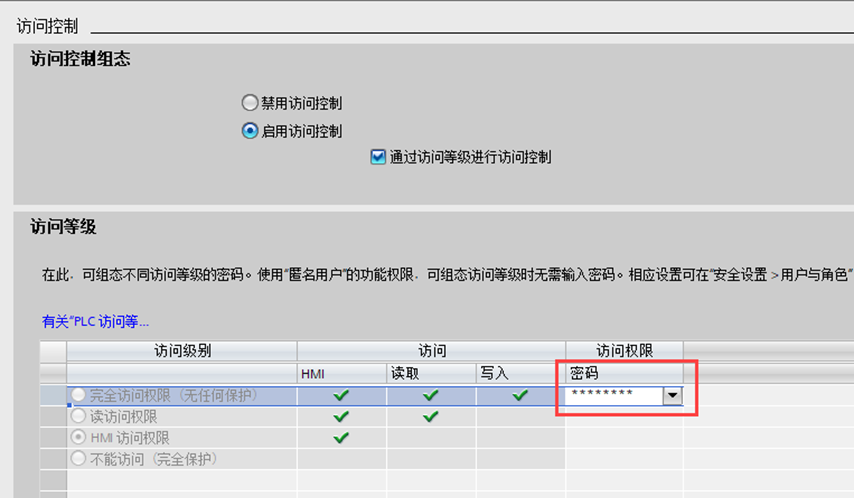Select 启用访问控制 radio button

[x=250, y=130]
